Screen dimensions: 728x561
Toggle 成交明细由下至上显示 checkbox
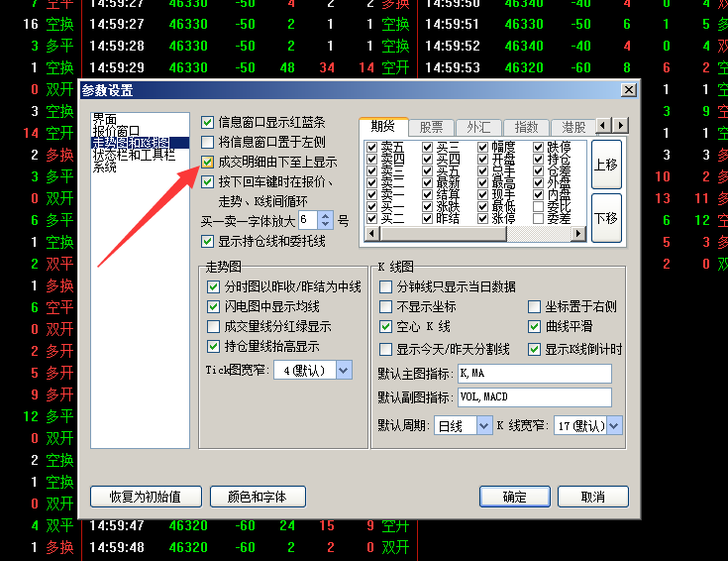pos(207,162)
